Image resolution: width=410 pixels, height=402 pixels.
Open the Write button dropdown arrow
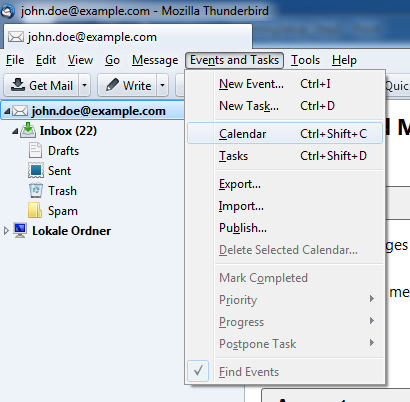coord(162,85)
